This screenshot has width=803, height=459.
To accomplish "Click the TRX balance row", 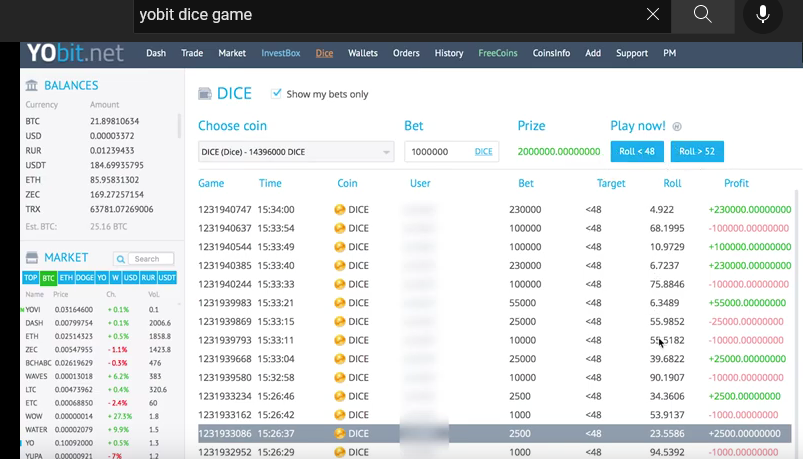I will point(100,210).
